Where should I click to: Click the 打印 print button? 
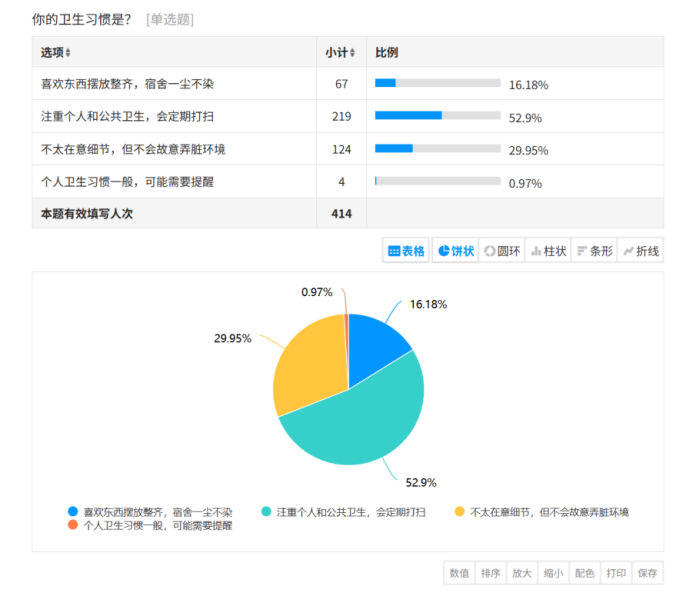click(x=616, y=573)
